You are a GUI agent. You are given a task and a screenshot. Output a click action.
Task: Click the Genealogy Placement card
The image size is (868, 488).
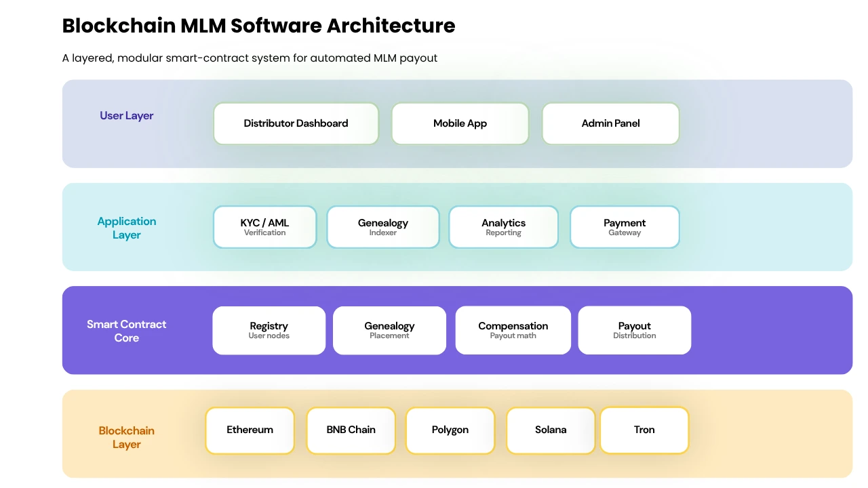coord(390,330)
